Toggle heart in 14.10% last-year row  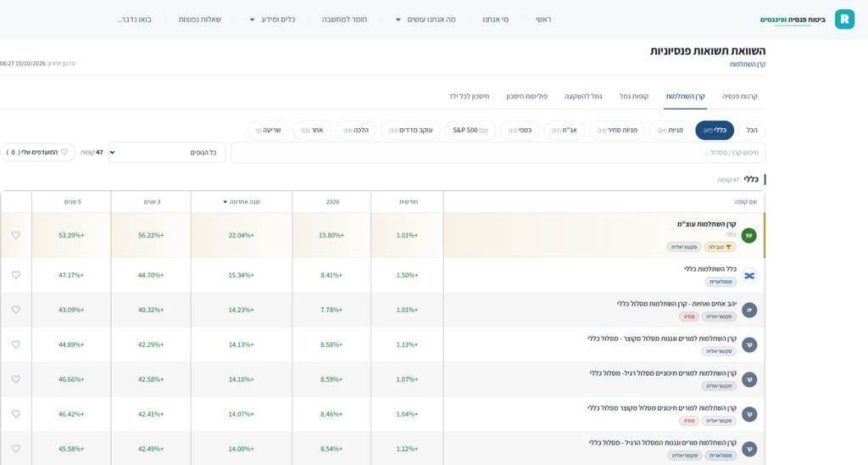[16, 379]
